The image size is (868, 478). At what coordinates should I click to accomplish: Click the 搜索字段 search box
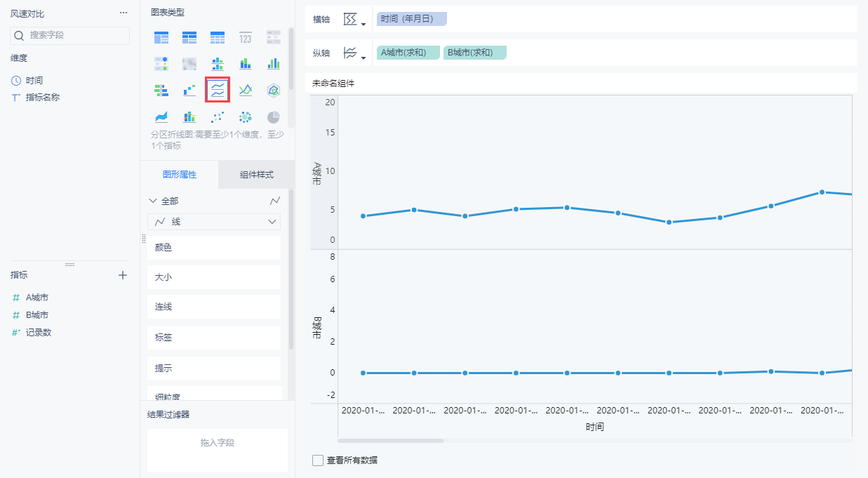(70, 35)
